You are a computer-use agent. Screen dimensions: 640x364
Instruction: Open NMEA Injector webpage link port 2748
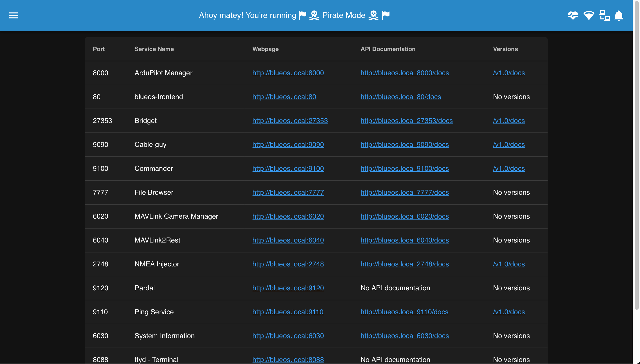coord(288,264)
